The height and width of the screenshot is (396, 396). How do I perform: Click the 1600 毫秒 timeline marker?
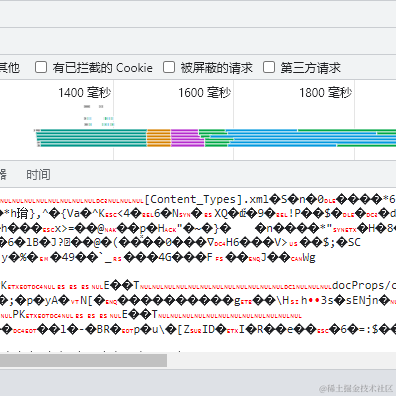pos(204,93)
